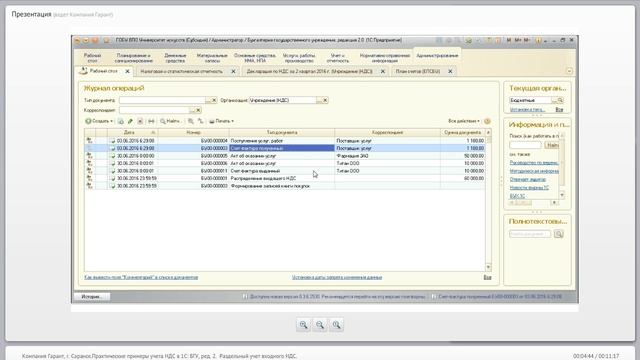Open selection button of Организация field

pyautogui.click(x=319, y=100)
